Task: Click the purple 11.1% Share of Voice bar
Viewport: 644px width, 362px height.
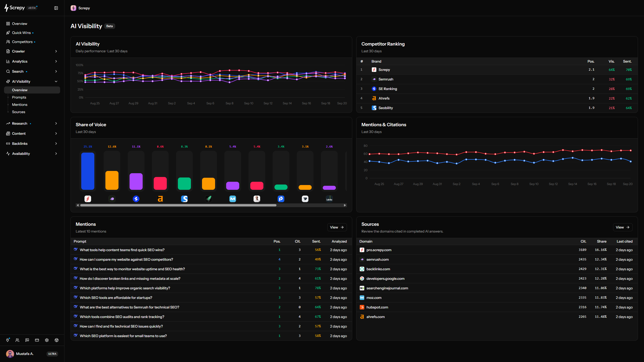Action: pos(136,182)
